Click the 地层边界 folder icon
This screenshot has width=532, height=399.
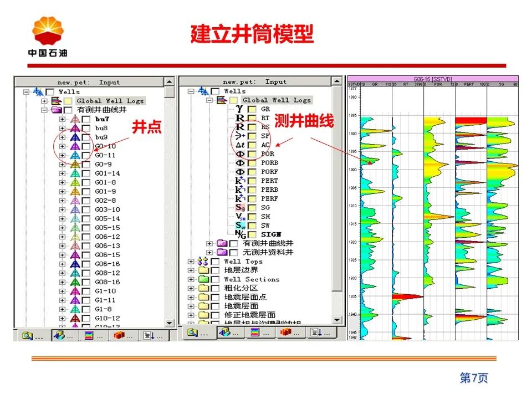coord(203,270)
